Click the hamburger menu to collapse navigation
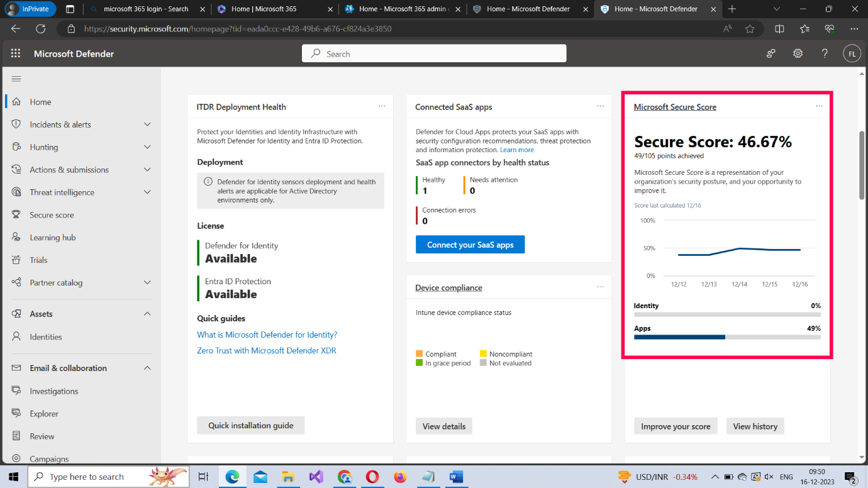Image resolution: width=868 pixels, height=488 pixels. [16, 79]
